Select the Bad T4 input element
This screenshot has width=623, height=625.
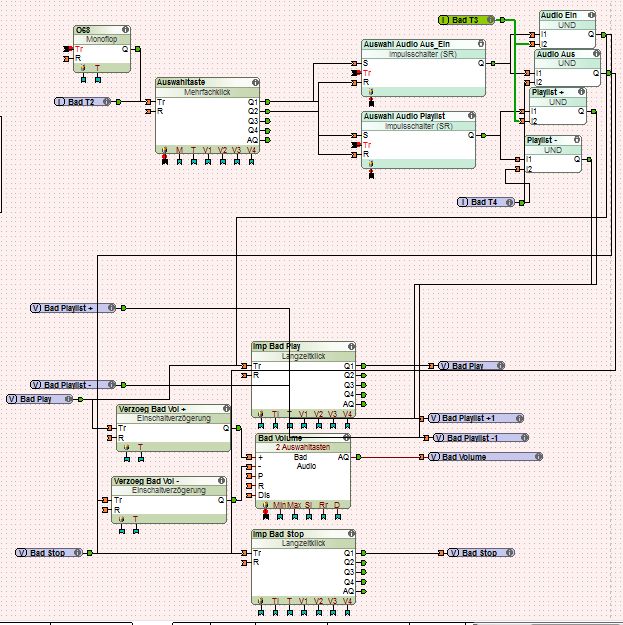click(x=485, y=202)
